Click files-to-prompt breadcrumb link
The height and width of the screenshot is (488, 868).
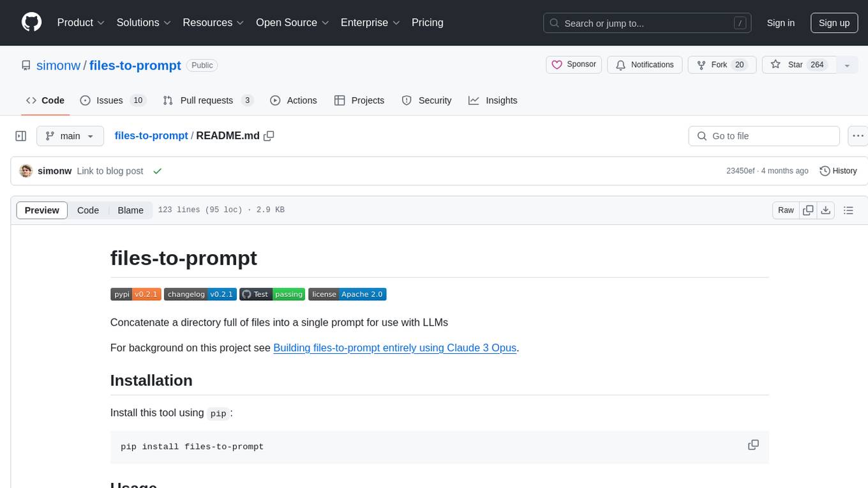(x=151, y=135)
